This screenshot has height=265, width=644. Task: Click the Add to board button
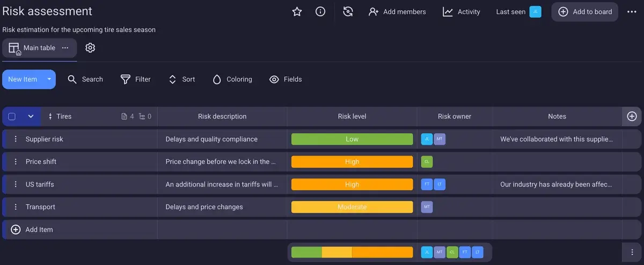[584, 12]
